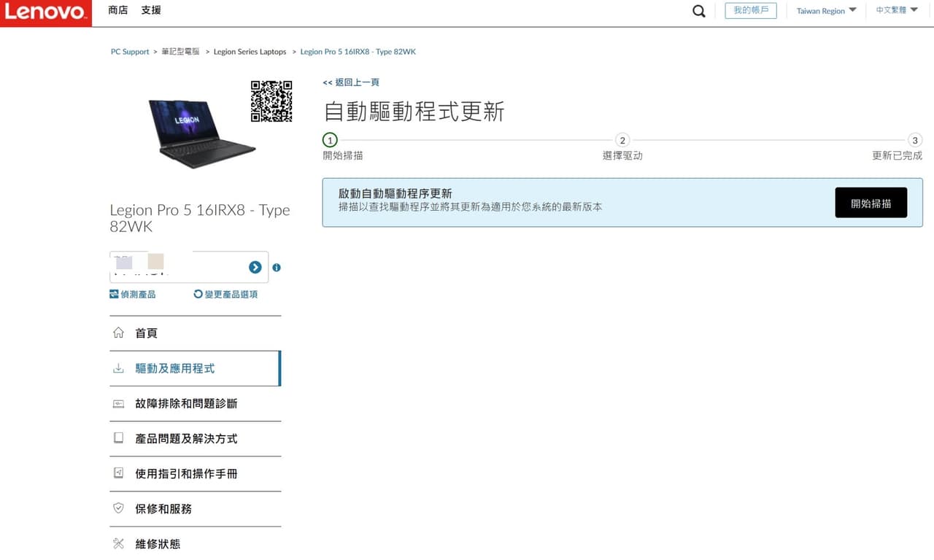The image size is (934, 560).
Task: Open the 支援 menu
Action: click(x=151, y=10)
